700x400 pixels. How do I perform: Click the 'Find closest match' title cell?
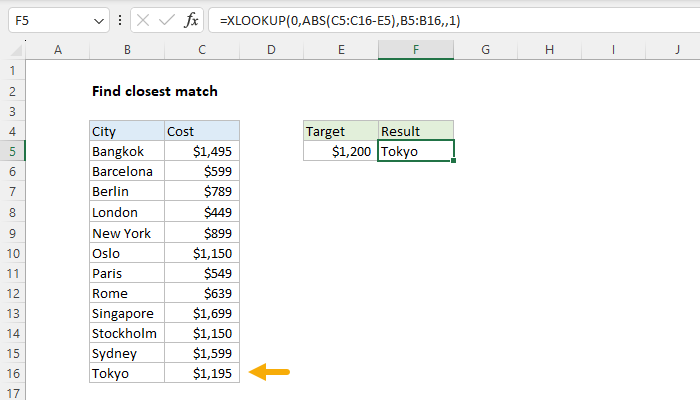click(x=155, y=91)
